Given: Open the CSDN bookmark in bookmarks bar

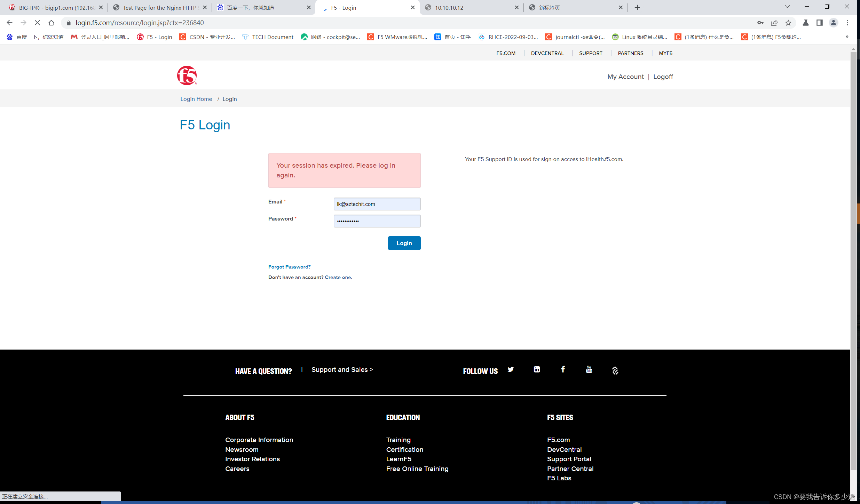Looking at the screenshot, I should (x=207, y=37).
